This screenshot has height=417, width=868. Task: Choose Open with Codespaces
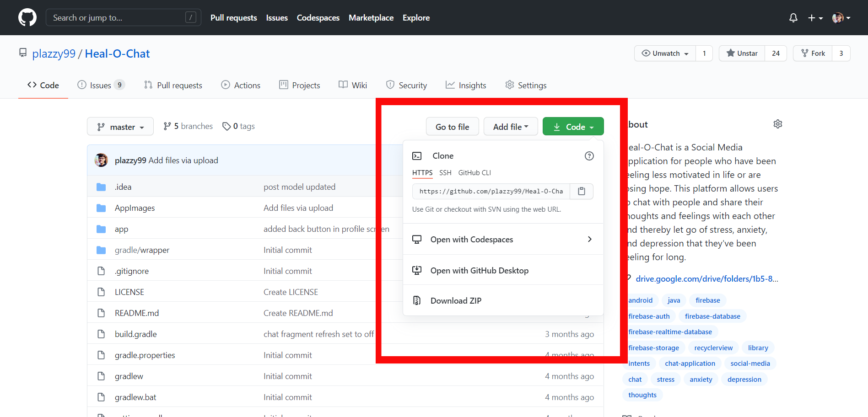tap(503, 239)
